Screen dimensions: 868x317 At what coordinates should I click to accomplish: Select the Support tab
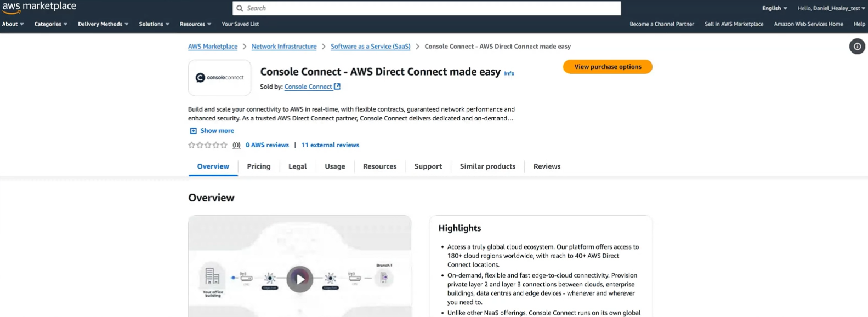coord(428,166)
